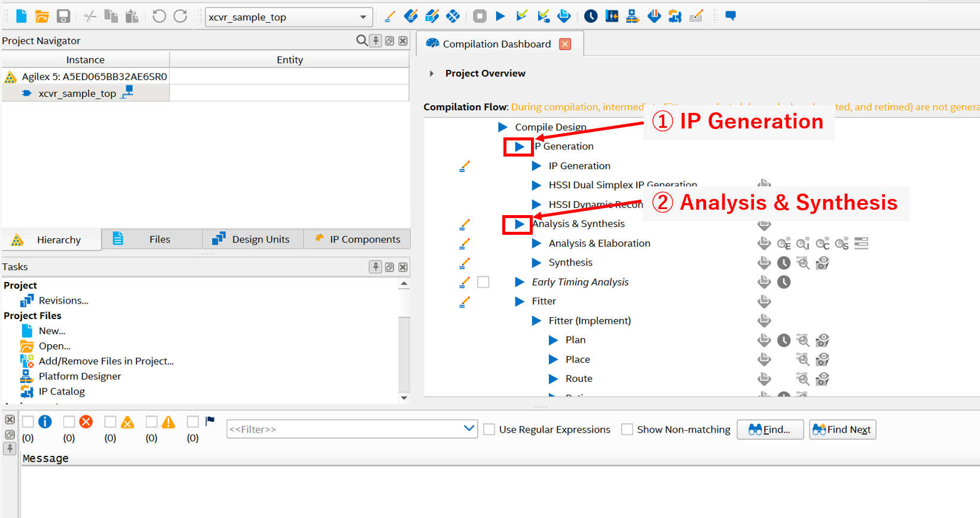980x518 pixels.
Task: Click the Tasks panel scroll-down arrow
Action: click(x=404, y=398)
